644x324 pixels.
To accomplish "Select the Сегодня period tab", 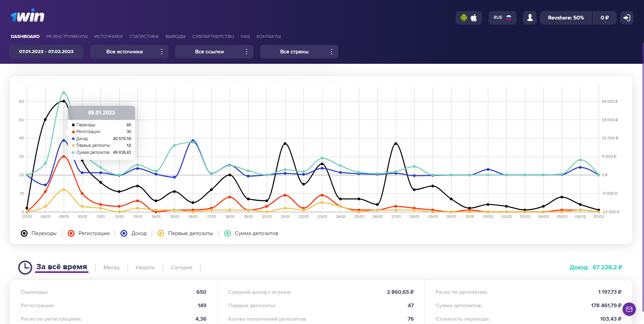I will tap(182, 268).
